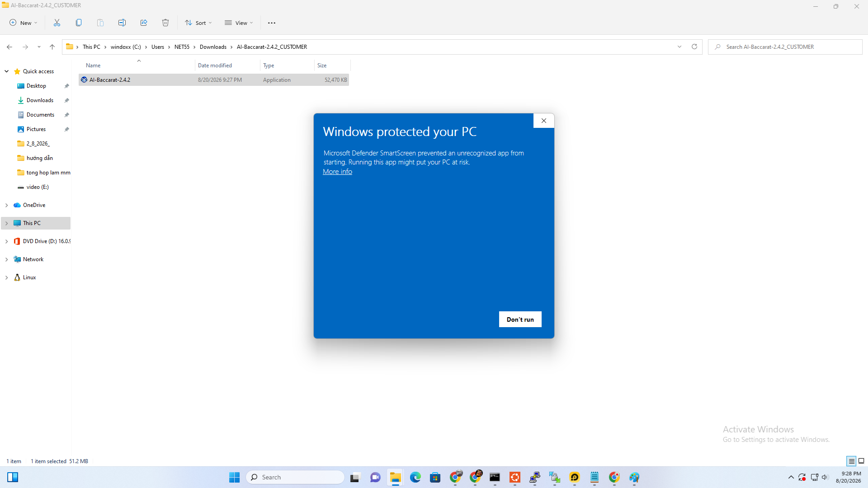868x488 pixels.
Task: Click the Paste clipboard icon in toolbar
Action: point(100,23)
